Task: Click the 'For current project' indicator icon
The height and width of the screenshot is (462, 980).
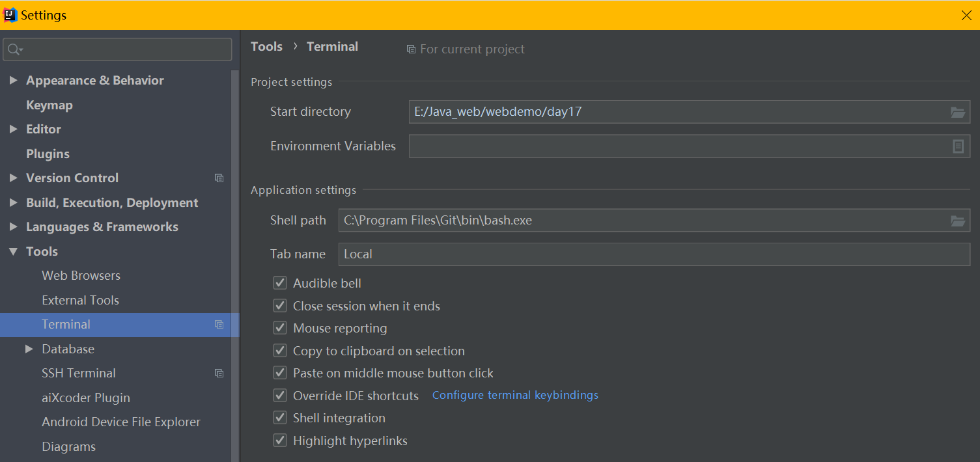Action: click(x=410, y=49)
